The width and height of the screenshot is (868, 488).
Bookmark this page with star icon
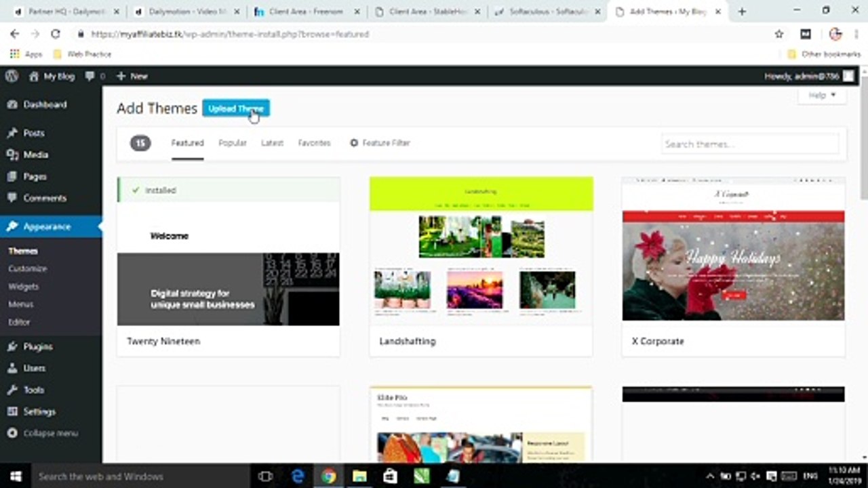(x=779, y=34)
